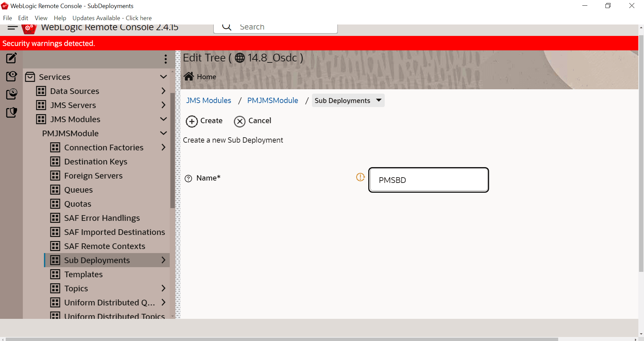Click the Queues grid icon
The image size is (644, 341).
click(x=55, y=190)
